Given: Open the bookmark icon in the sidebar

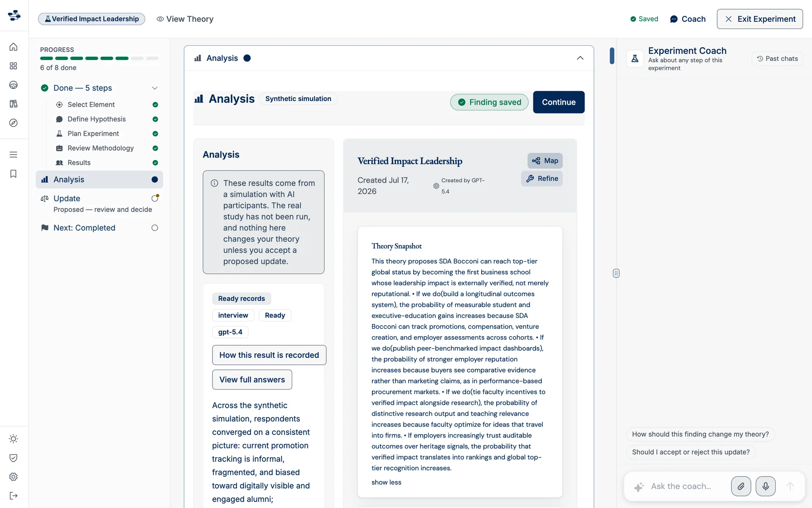Looking at the screenshot, I should pyautogui.click(x=14, y=174).
